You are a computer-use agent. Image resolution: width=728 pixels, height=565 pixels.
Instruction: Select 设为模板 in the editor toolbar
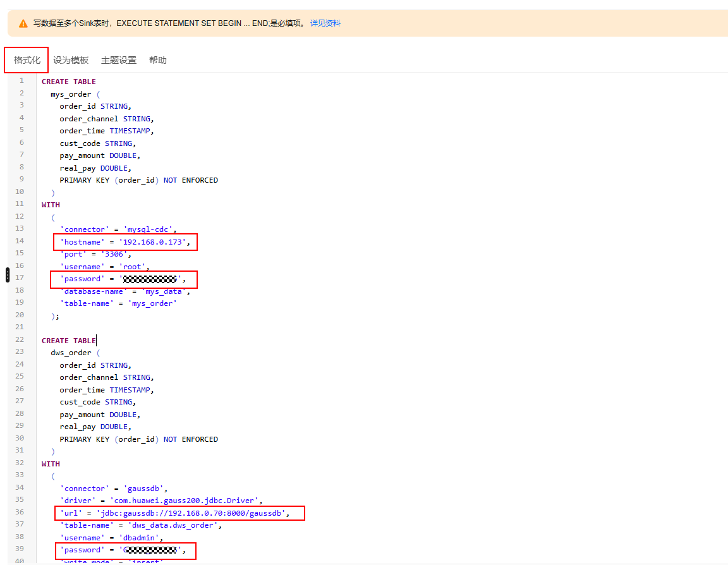tap(71, 60)
